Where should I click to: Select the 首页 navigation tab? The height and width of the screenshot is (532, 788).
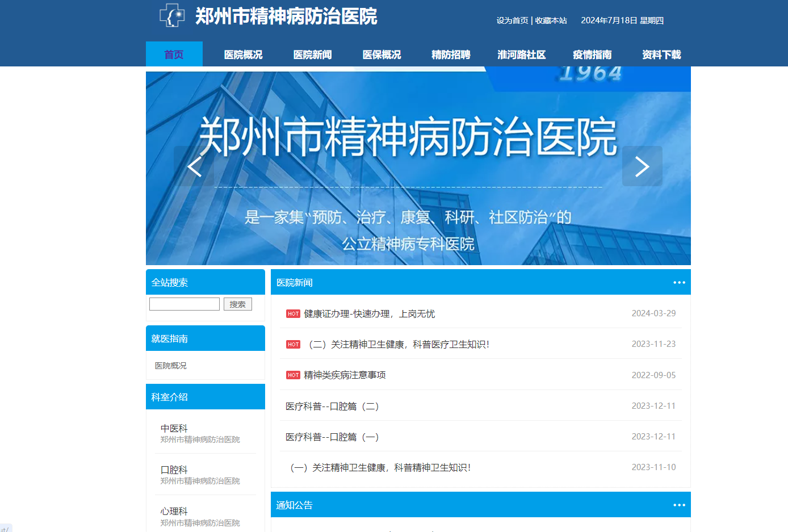coord(174,55)
